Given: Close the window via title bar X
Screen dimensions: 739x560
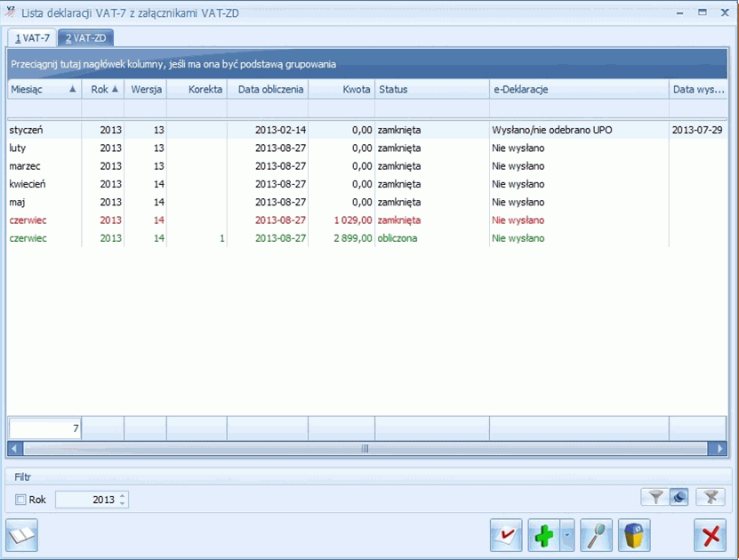Looking at the screenshot, I should coord(725,12).
